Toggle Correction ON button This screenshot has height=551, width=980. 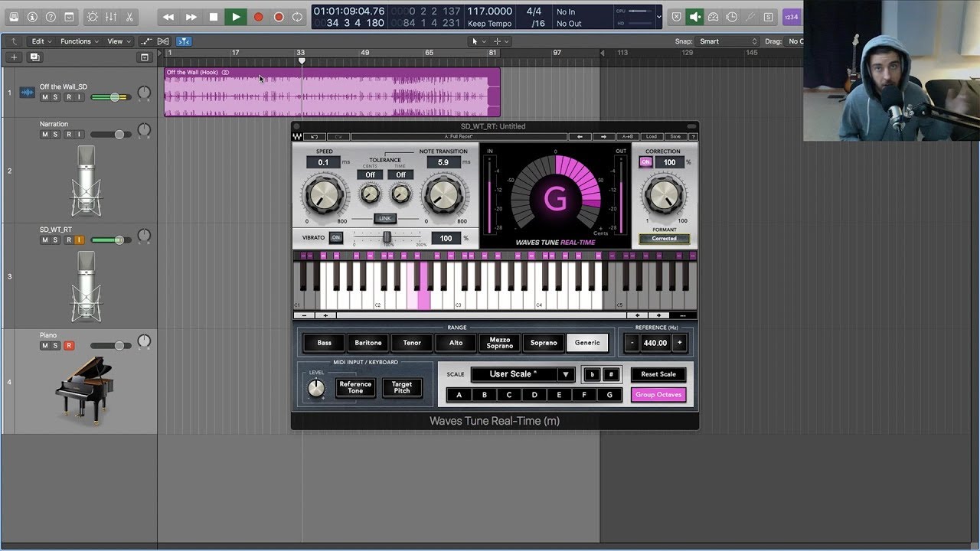[645, 162]
